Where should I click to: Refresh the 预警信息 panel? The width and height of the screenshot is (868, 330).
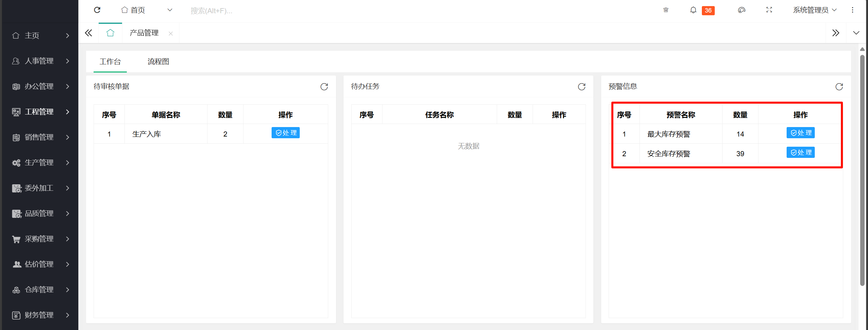tap(839, 87)
